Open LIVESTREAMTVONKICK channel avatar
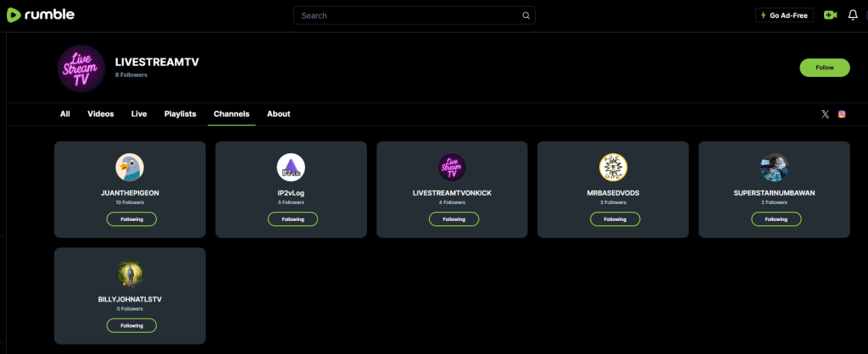Viewport: 868px width, 354px height. coord(452,167)
